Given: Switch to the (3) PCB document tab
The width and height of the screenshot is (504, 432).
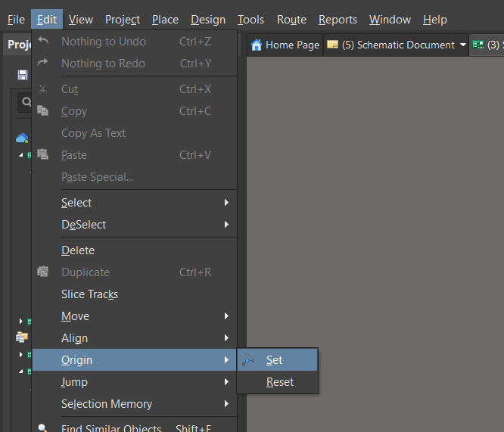Looking at the screenshot, I should click(487, 45).
